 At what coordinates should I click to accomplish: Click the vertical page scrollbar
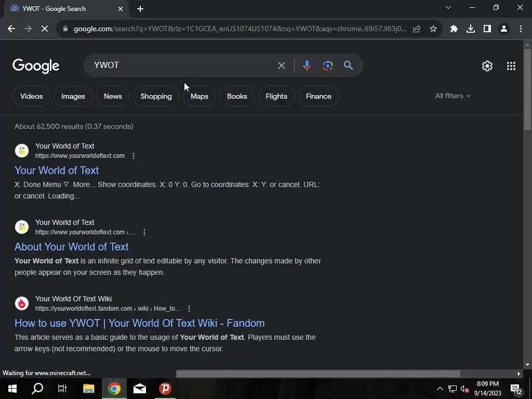pyautogui.click(x=527, y=89)
